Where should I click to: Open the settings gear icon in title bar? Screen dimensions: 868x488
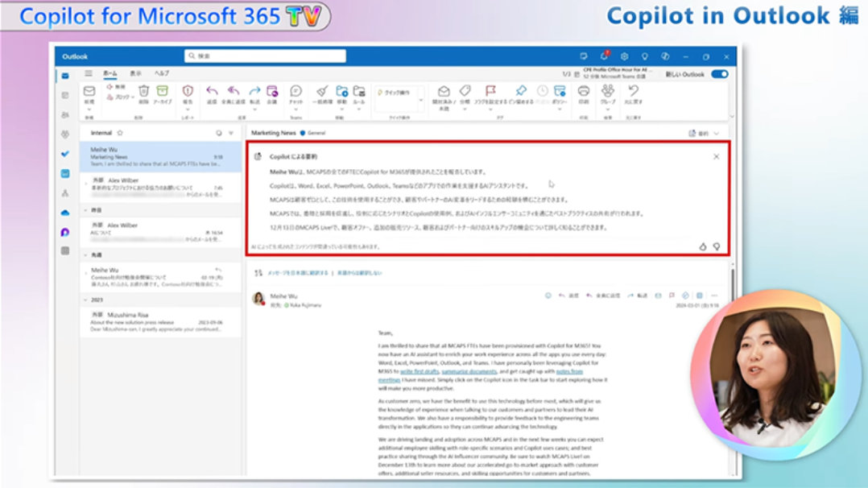624,56
